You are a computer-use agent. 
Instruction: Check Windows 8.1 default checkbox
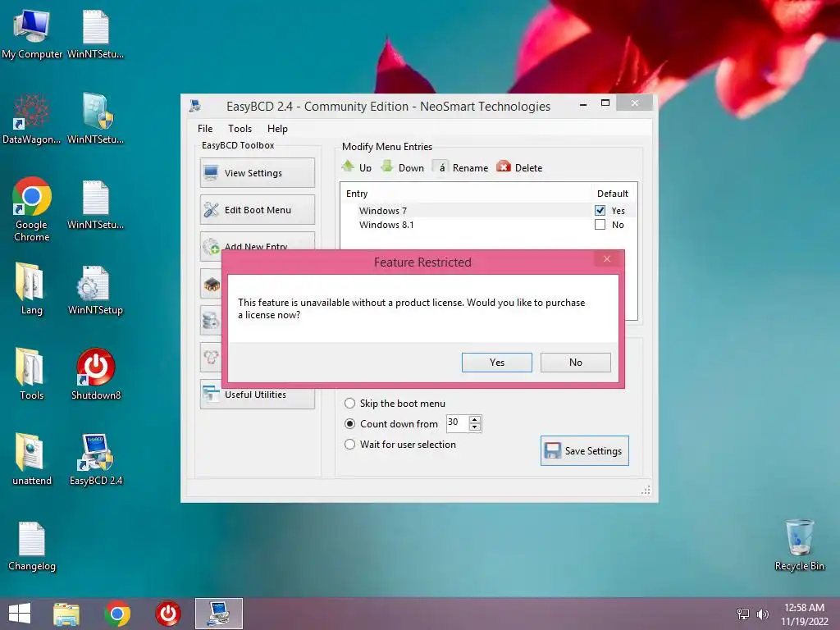point(600,225)
